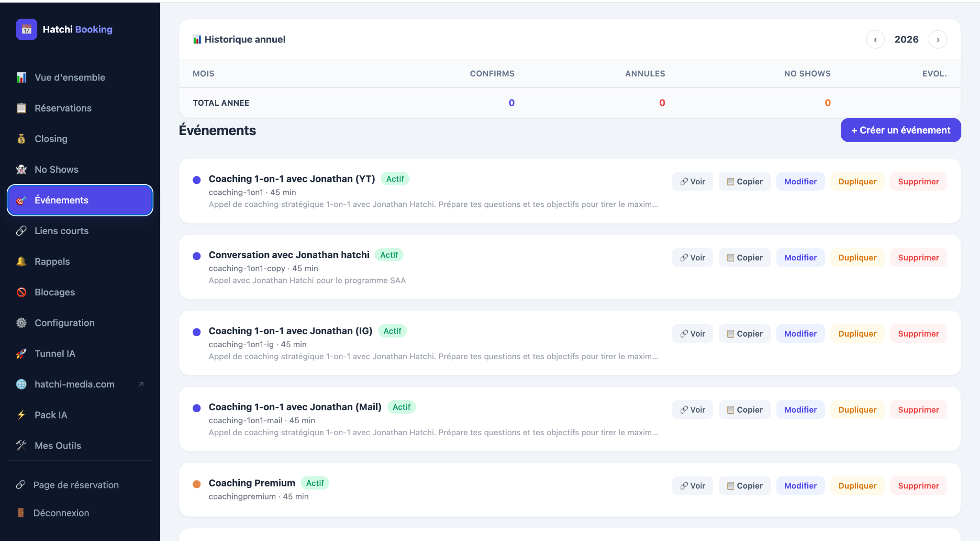This screenshot has width=980, height=541.
Task: View the Conversation avec Jonathan hatchi event
Action: pyautogui.click(x=692, y=258)
